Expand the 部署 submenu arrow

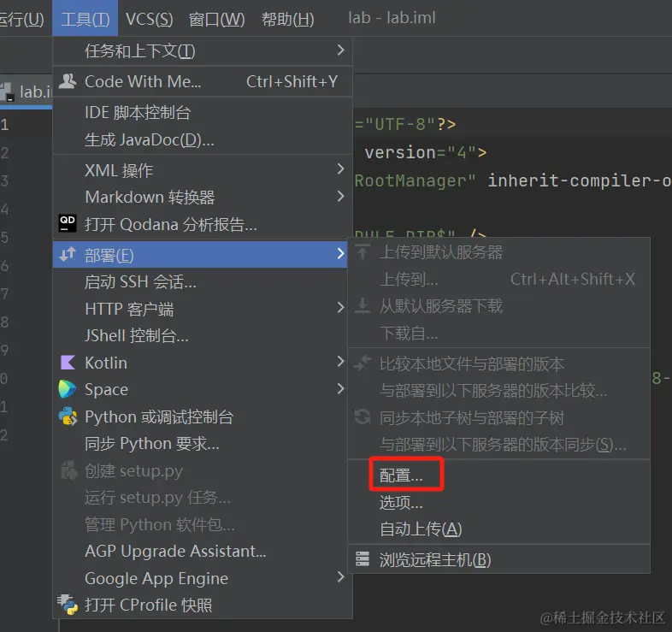[341, 253]
